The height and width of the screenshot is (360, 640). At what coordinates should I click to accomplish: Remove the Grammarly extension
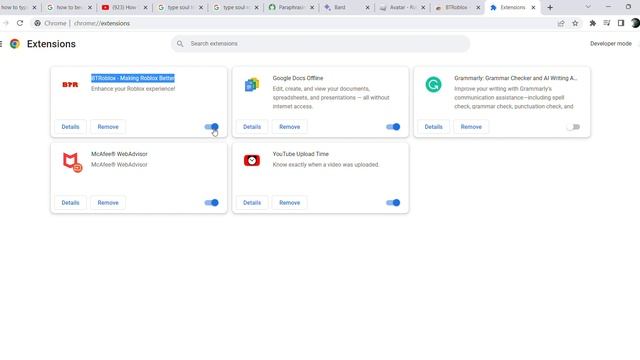point(471,127)
